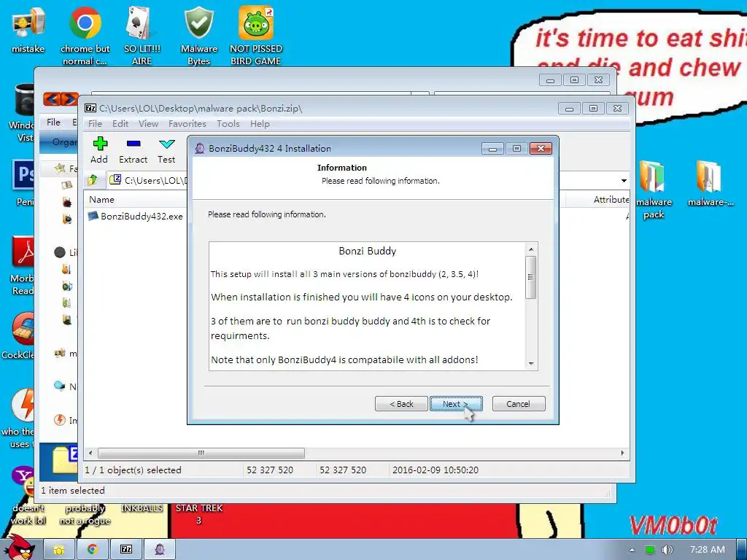747x560 pixels.
Task: Click the information text scrollbar thumb
Action: (x=531, y=278)
